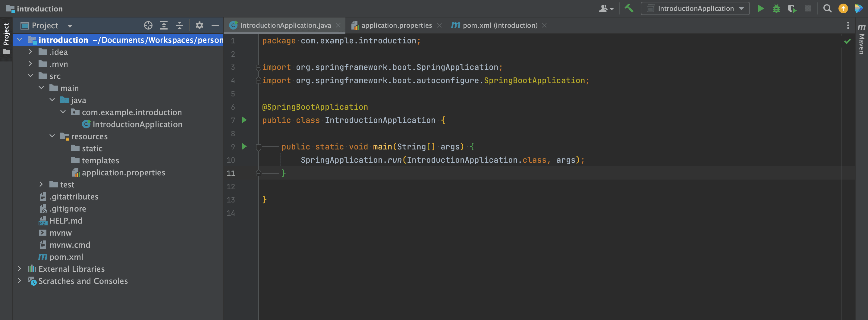Switch to application.properties tab
This screenshot has height=320, width=868.
[x=396, y=26]
